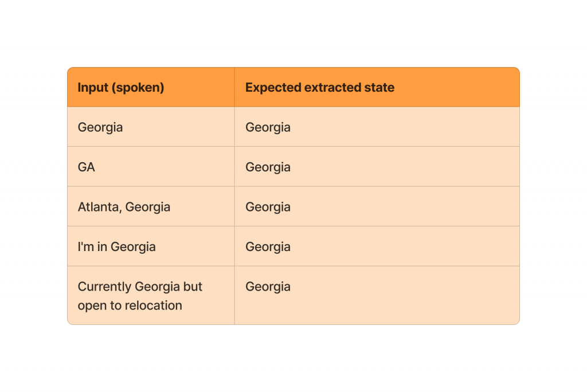Viewport: 587px width, 392px height.
Task: Click the word "I'm" in the fourth row
Action: point(87,247)
